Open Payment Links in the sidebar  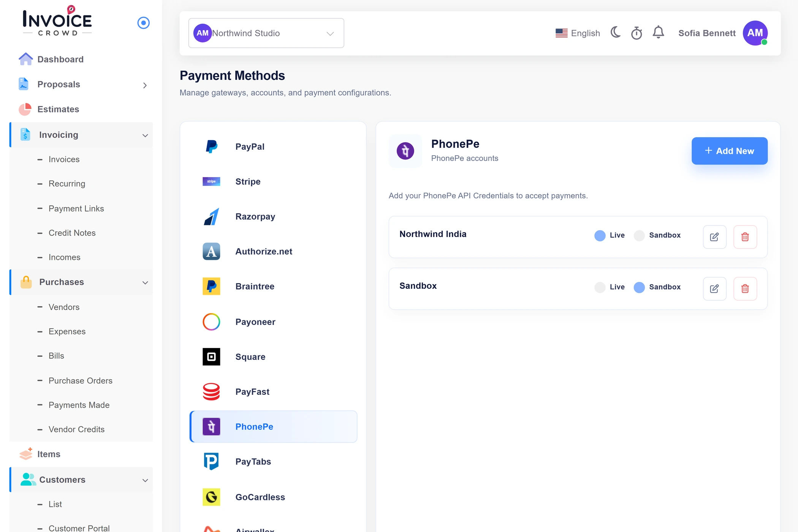pyautogui.click(x=76, y=208)
